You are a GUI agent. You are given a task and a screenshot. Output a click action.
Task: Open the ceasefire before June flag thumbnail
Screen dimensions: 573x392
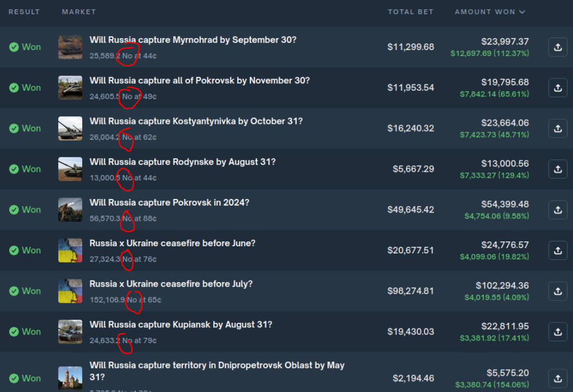[x=70, y=251]
